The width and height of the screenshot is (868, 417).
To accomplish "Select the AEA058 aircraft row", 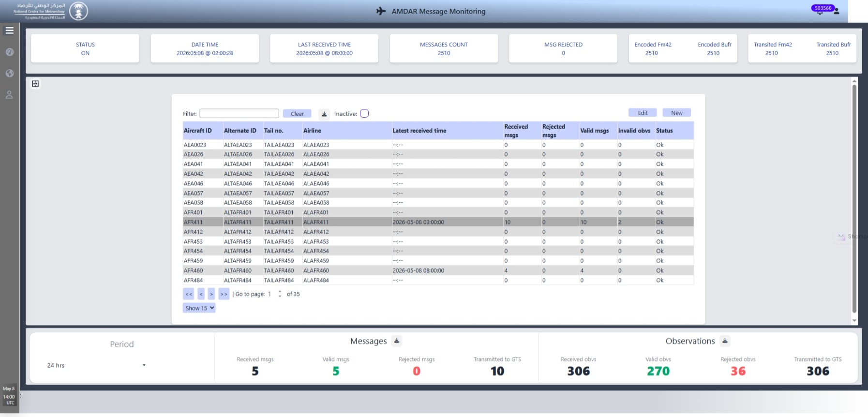I will (x=438, y=203).
